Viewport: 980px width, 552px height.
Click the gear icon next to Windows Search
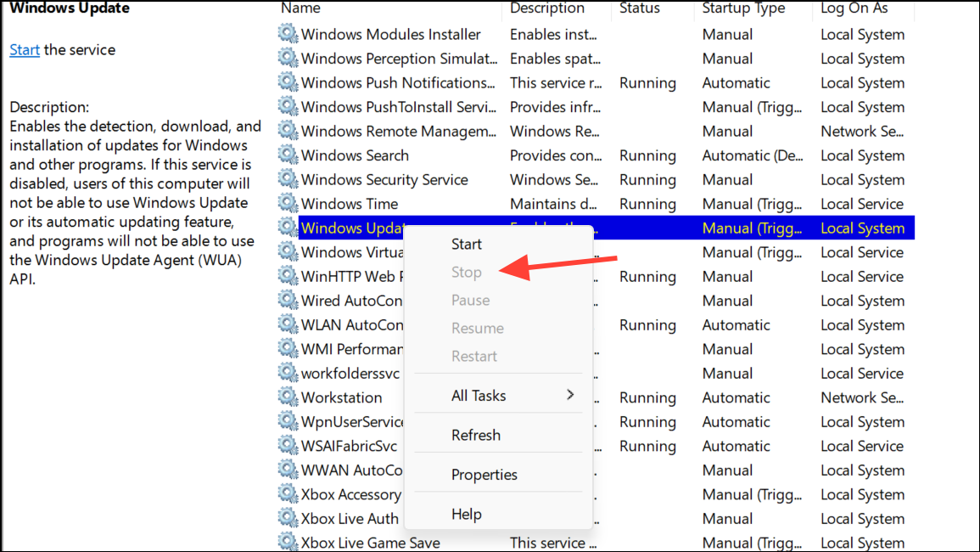click(x=288, y=155)
